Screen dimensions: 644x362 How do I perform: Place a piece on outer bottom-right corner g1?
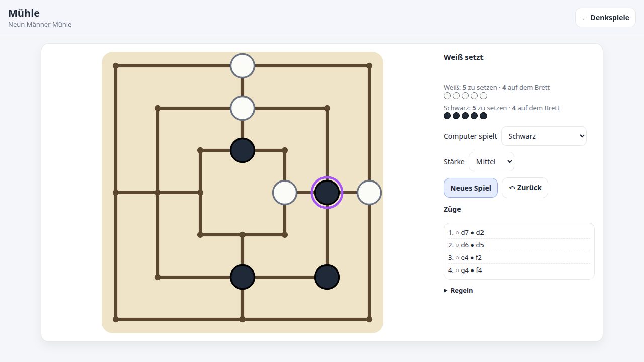point(369,319)
